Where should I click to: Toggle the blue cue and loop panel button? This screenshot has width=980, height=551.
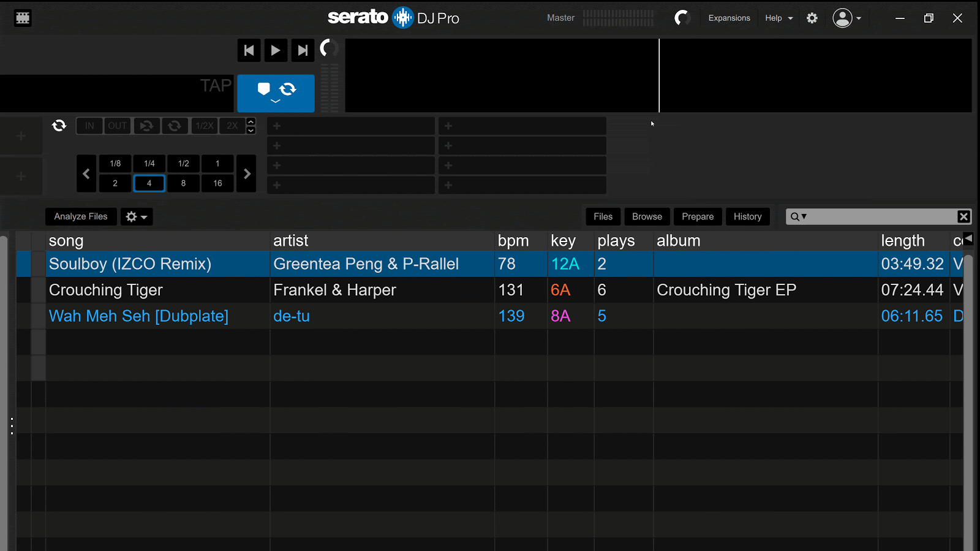click(276, 93)
